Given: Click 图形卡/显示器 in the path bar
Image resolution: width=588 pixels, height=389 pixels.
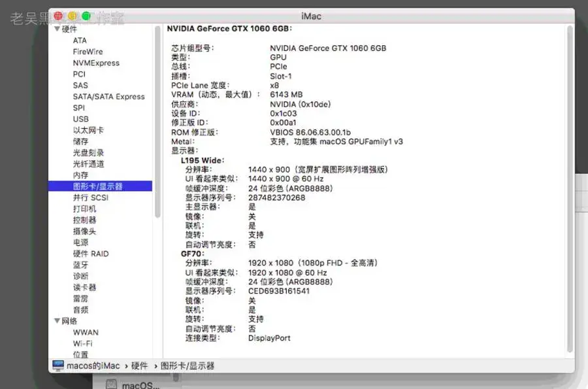Looking at the screenshot, I should tap(187, 365).
